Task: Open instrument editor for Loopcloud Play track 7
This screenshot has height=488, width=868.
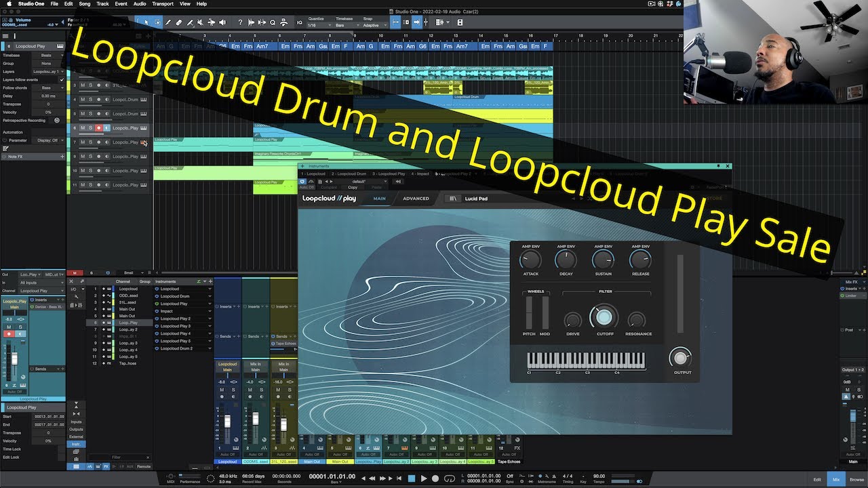Action: [143, 142]
